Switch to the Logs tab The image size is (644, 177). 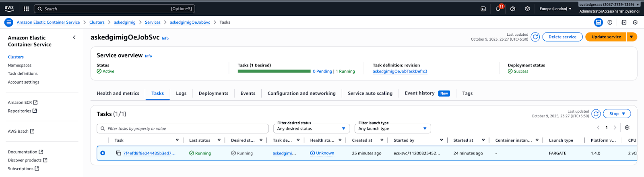(181, 93)
